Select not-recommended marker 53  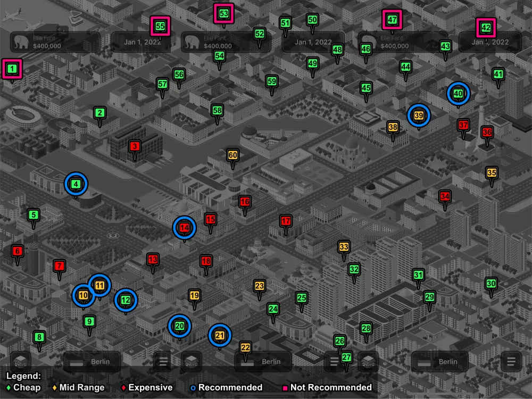point(224,13)
